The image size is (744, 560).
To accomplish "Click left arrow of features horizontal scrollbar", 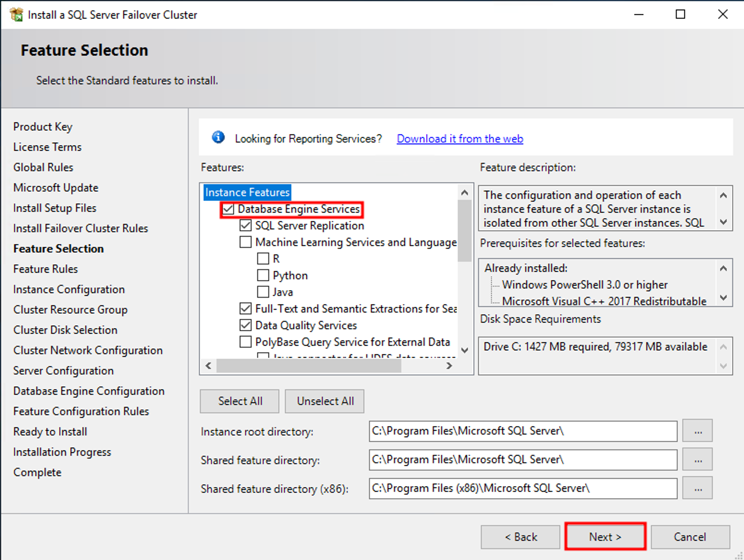I will click(208, 366).
